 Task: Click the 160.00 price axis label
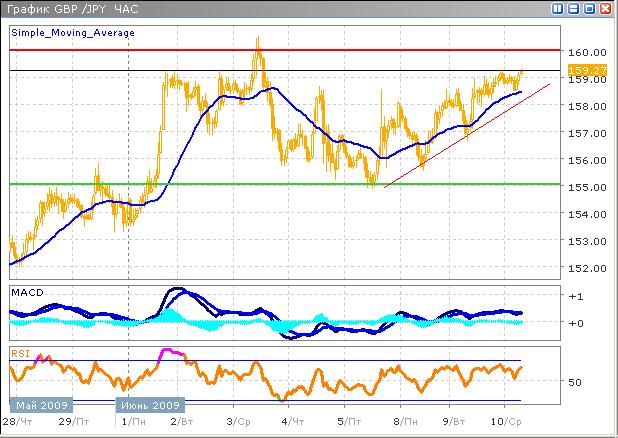tap(587, 52)
